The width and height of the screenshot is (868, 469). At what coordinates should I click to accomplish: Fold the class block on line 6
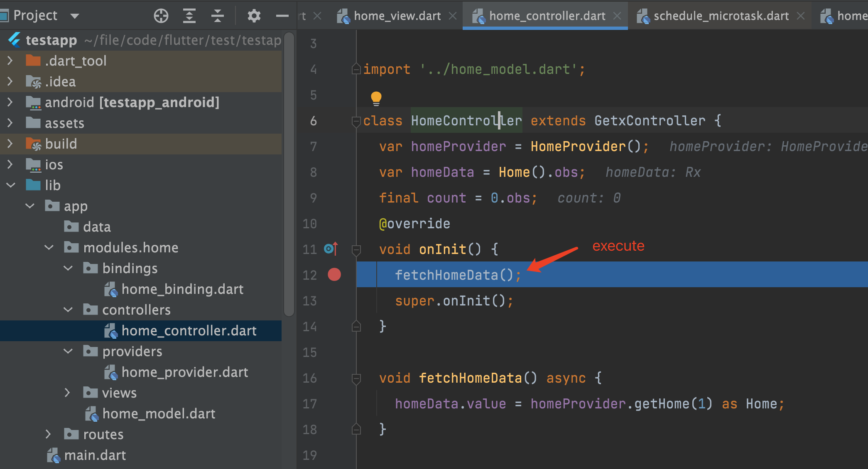(x=356, y=121)
